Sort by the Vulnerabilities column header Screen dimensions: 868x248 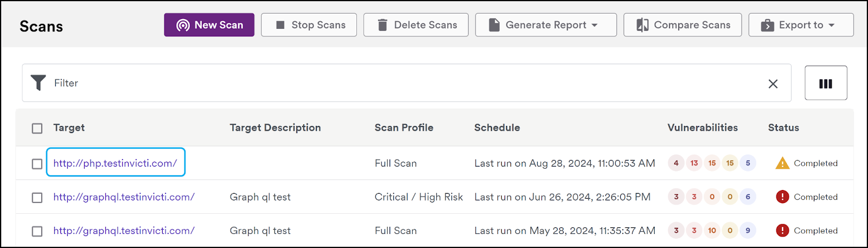[703, 128]
